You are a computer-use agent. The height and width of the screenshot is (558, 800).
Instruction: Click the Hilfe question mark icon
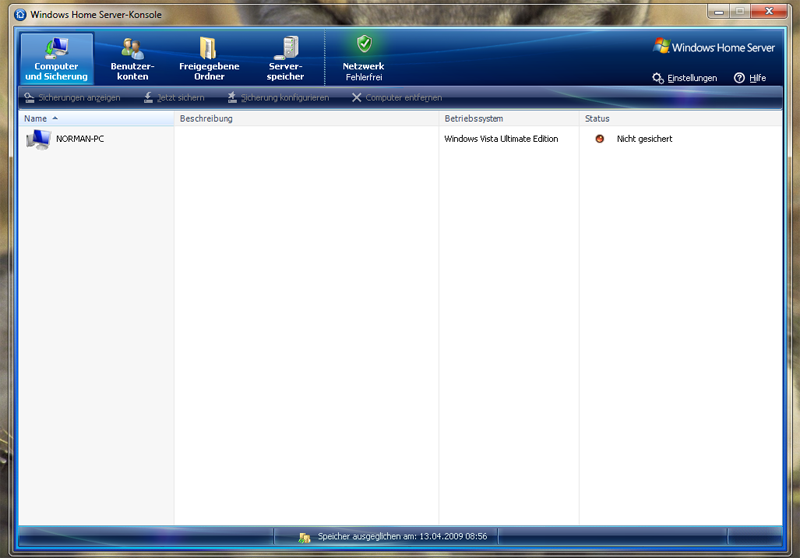coord(739,78)
